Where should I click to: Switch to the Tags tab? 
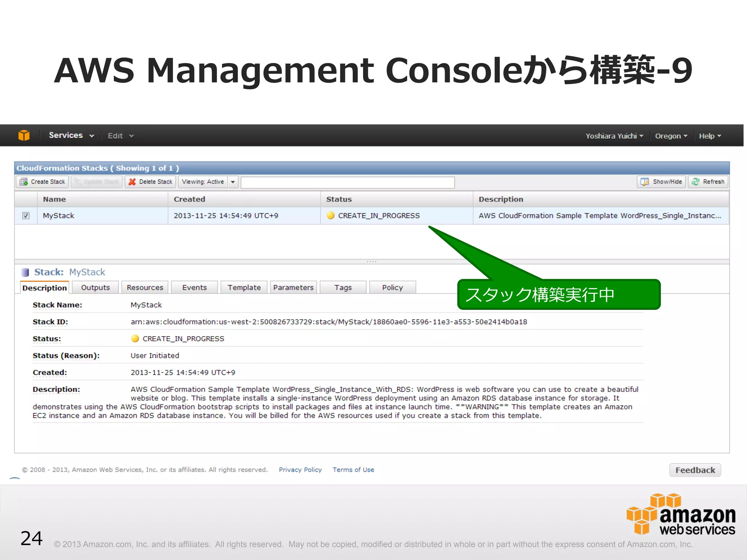tap(343, 287)
